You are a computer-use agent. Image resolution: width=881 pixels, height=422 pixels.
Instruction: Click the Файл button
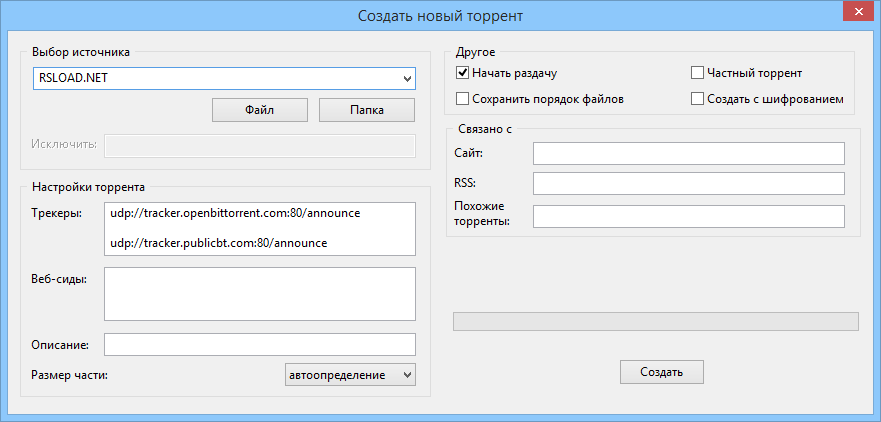(259, 110)
